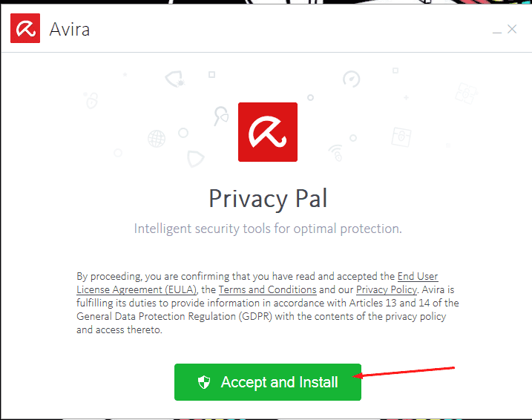Image resolution: width=532 pixels, height=420 pixels.
Task: Click the small Avira logo in title bar
Action: point(25,30)
